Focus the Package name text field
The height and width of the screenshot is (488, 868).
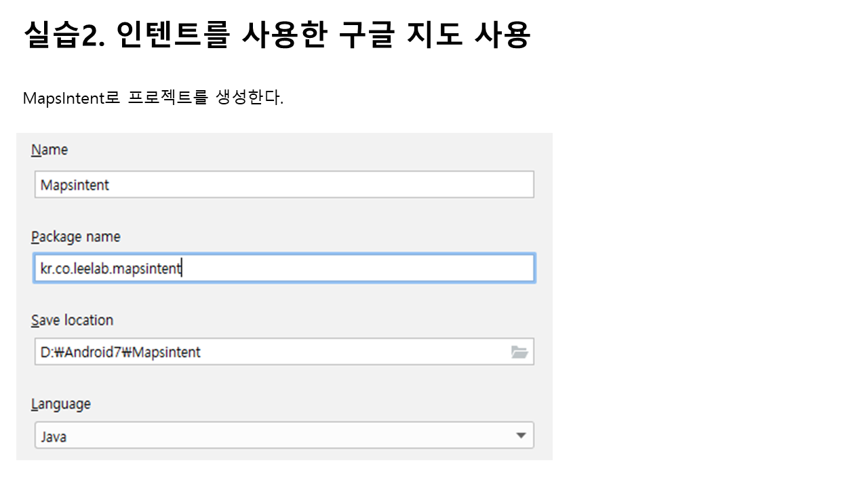pos(283,268)
